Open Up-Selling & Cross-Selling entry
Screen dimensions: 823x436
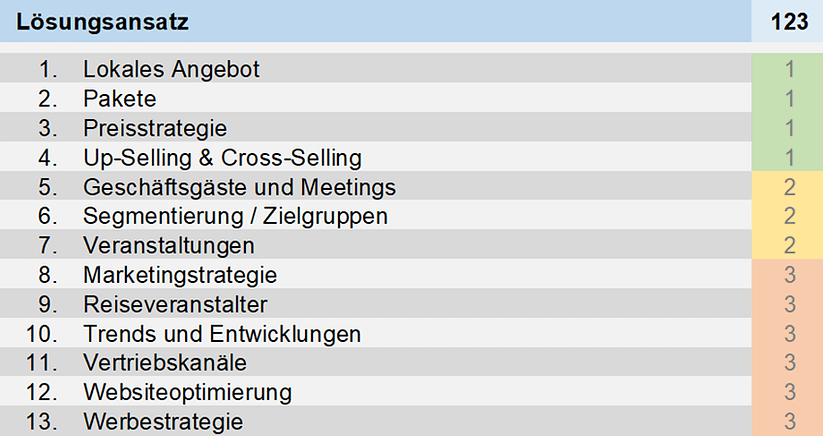pos(375,156)
